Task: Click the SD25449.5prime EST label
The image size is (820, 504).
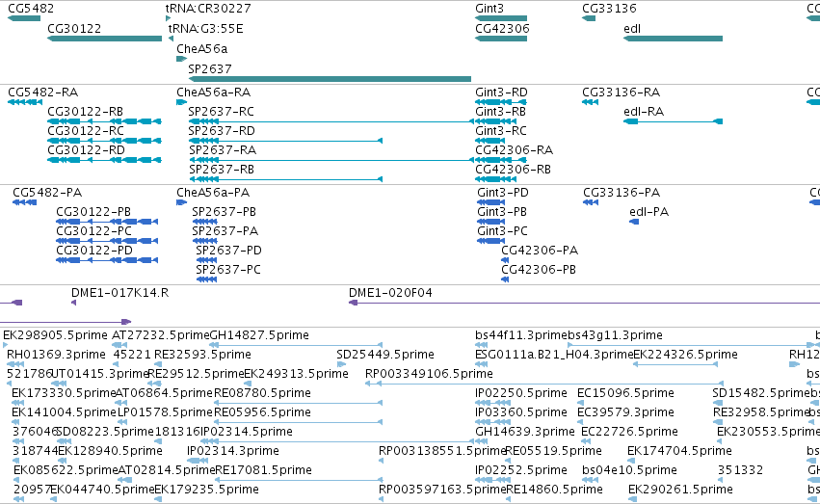Action: (385, 355)
